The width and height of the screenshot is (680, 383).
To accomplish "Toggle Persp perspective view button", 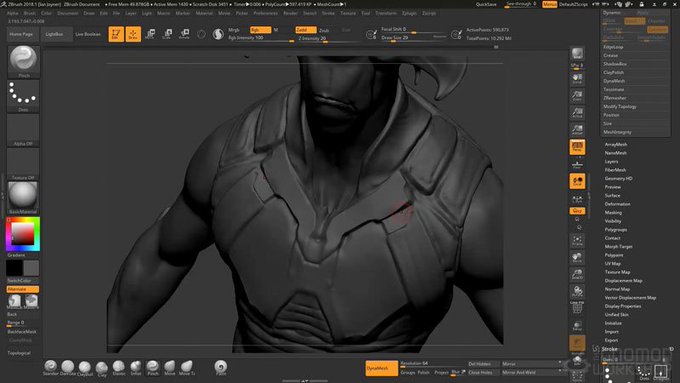I will click(577, 147).
